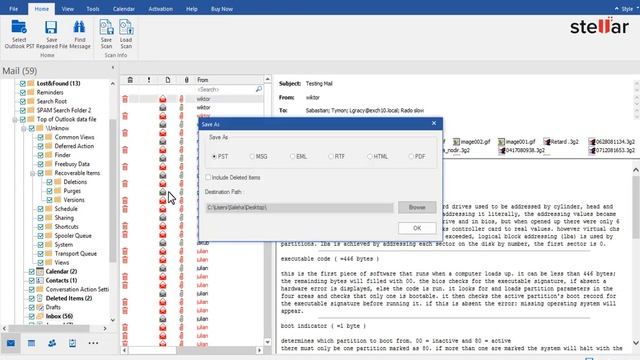This screenshot has width=640, height=360.
Task: Select the Drafts folder
Action: pyautogui.click(x=53, y=307)
